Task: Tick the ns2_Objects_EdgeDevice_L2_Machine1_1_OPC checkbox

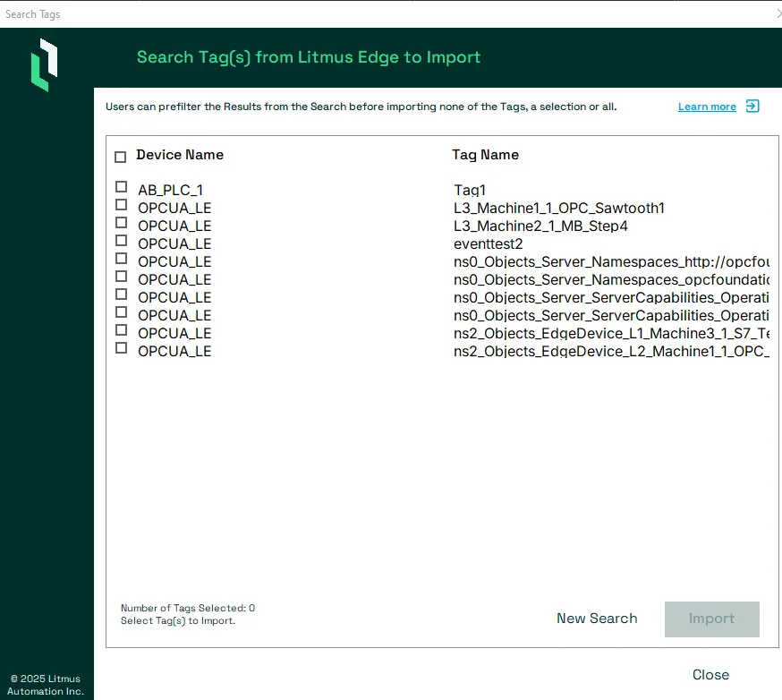Action: pos(121,347)
